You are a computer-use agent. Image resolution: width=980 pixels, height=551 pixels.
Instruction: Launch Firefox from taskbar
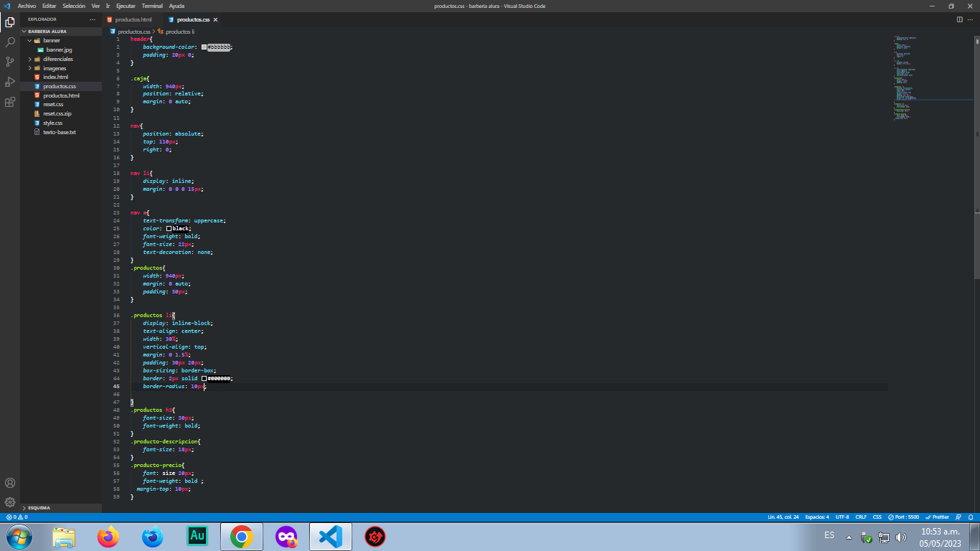click(108, 537)
